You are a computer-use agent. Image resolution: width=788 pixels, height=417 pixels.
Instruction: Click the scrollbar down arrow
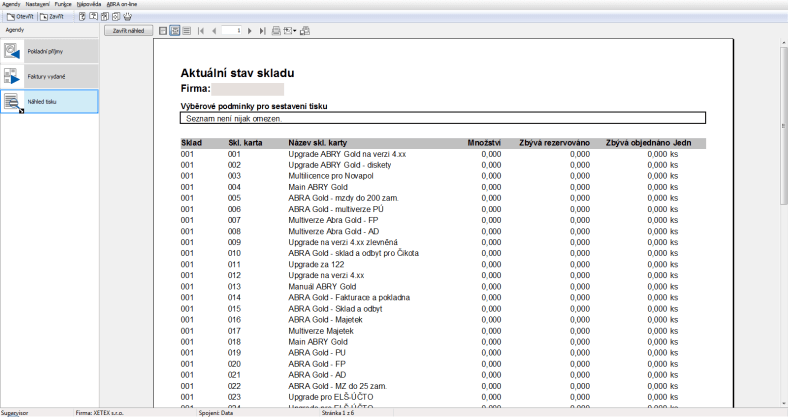[783, 403]
